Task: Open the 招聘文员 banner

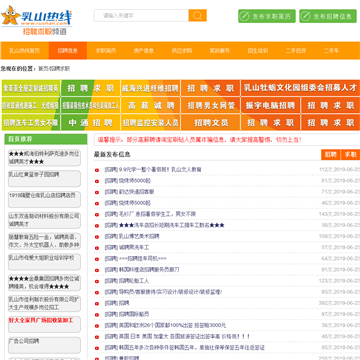Action: (x=211, y=123)
